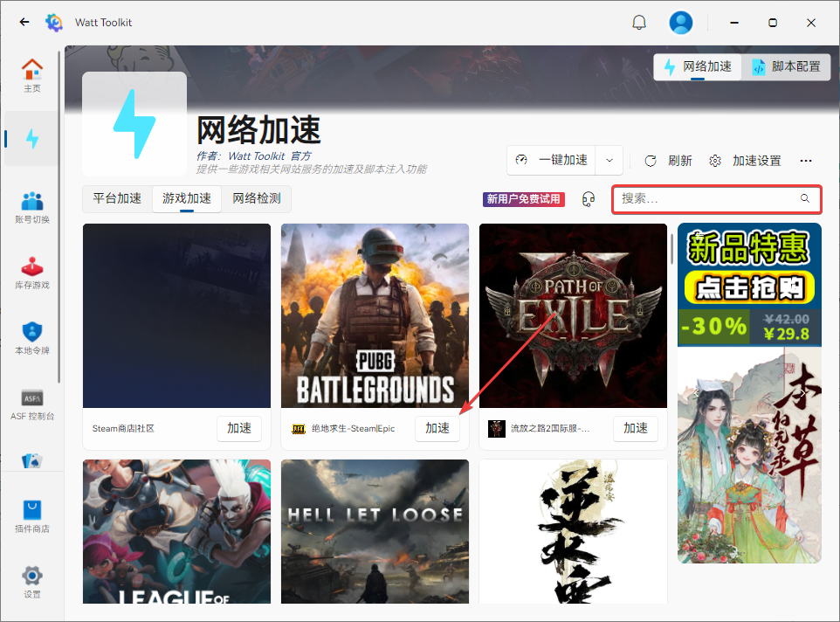Open 账号切换 account switcher in sidebar
Image resolution: width=840 pixels, height=622 pixels.
pyautogui.click(x=32, y=207)
